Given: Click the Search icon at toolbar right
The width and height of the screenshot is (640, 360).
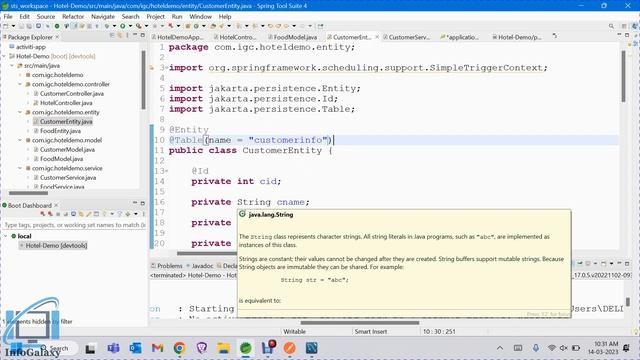Looking at the screenshot, I should [611, 26].
